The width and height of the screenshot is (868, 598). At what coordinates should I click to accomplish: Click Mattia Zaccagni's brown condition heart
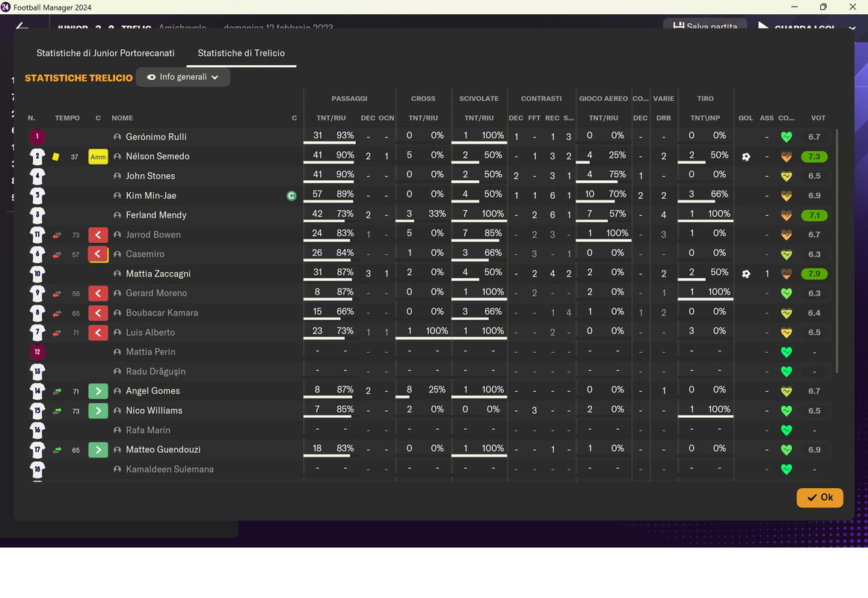click(x=786, y=274)
